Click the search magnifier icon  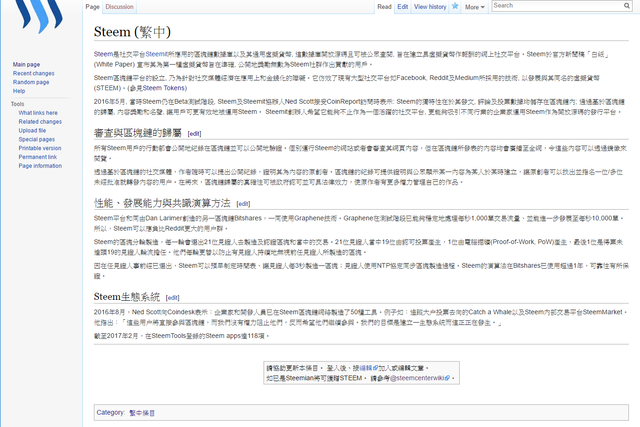click(626, 6)
